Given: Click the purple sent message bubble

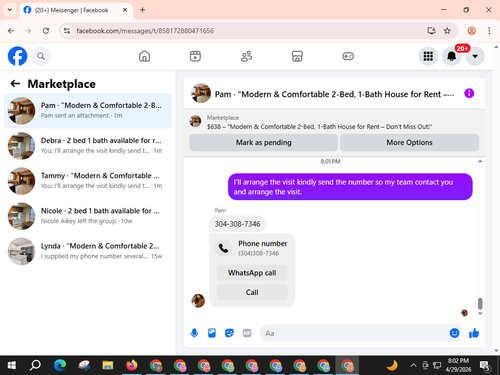Looking at the screenshot, I should 350,187.
